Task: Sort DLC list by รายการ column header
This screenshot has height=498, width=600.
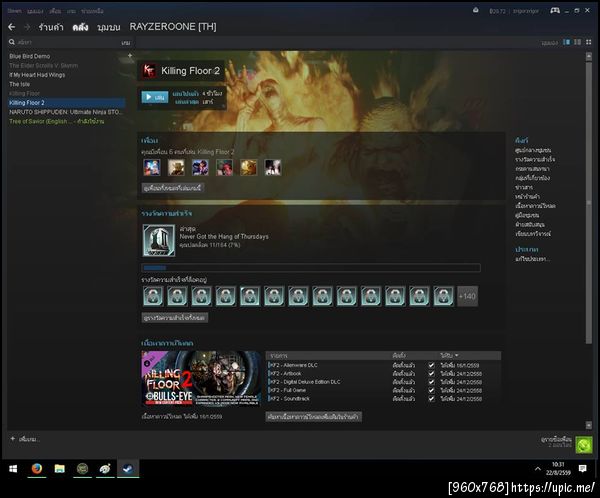Action: [279, 356]
